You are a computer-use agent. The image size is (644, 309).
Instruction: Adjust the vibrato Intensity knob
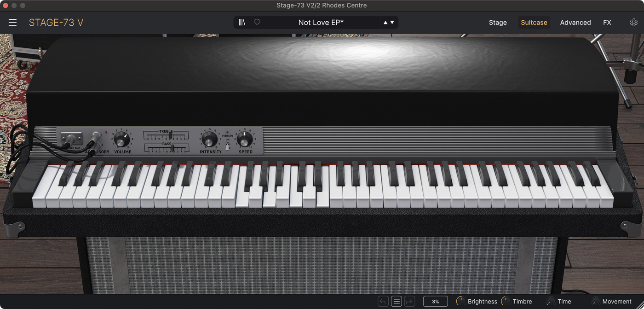click(210, 139)
